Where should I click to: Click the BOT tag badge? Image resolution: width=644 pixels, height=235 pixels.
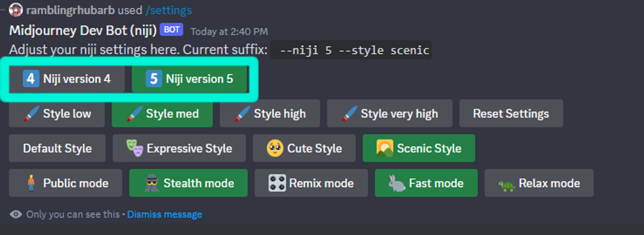click(171, 30)
